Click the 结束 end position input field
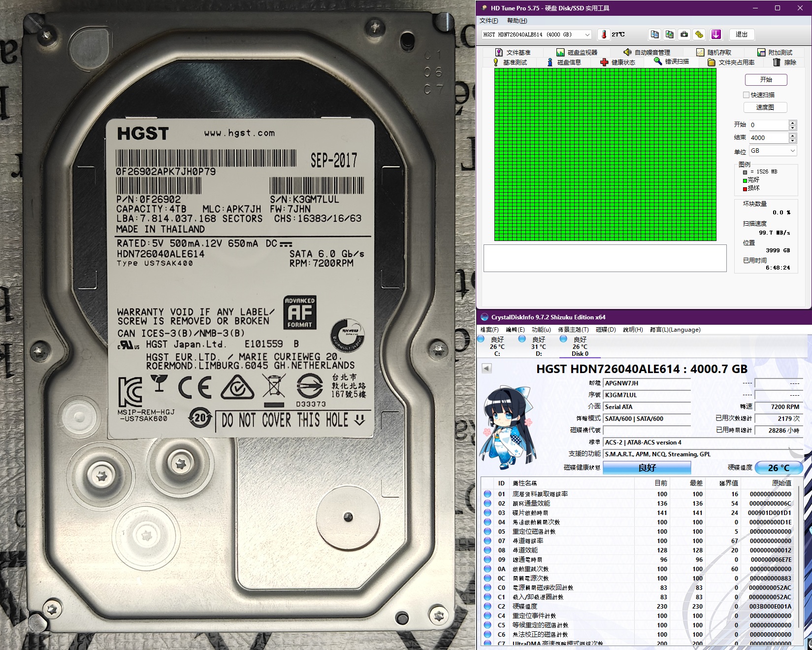812x650 pixels. coord(769,138)
